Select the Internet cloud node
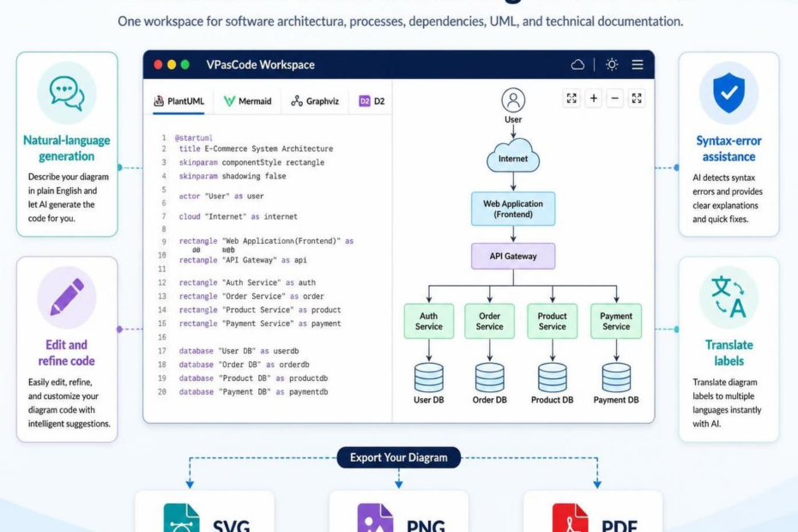The width and height of the screenshot is (798, 532). [513, 156]
